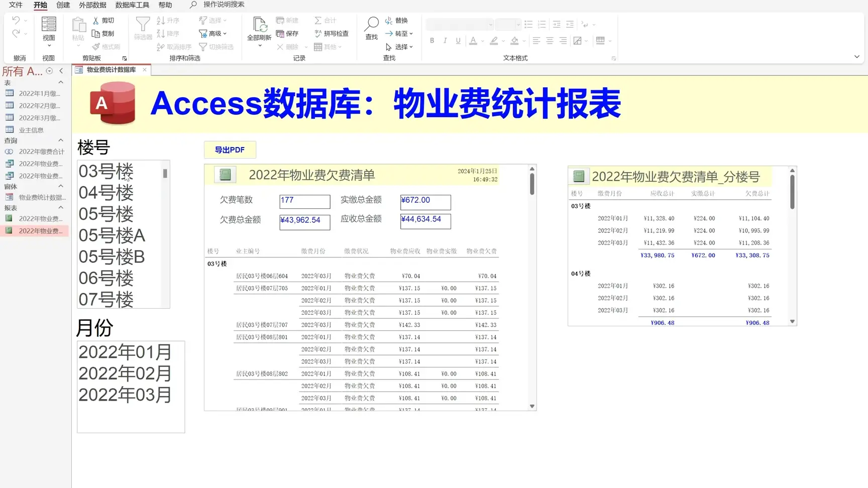Click the 全部刷新 (Refresh All) icon
Viewport: 868px width, 488px height.
pyautogui.click(x=259, y=25)
